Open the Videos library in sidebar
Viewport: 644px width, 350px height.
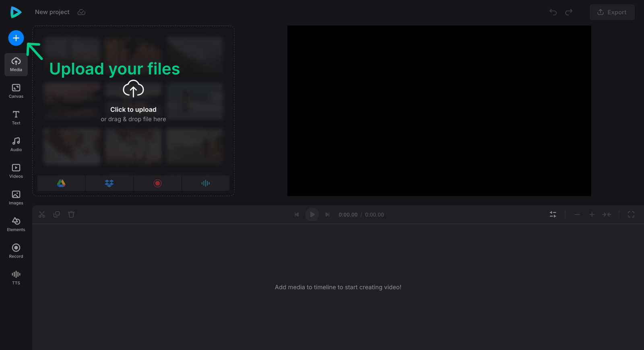(x=16, y=171)
